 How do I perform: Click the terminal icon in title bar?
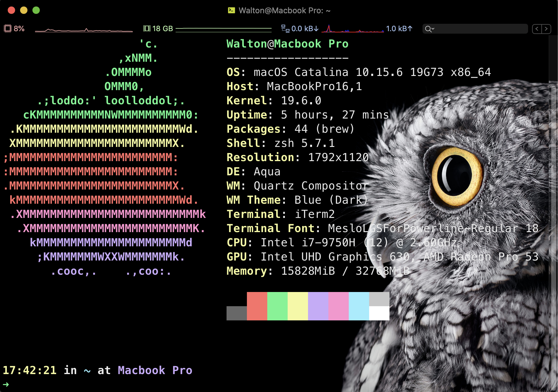231,10
